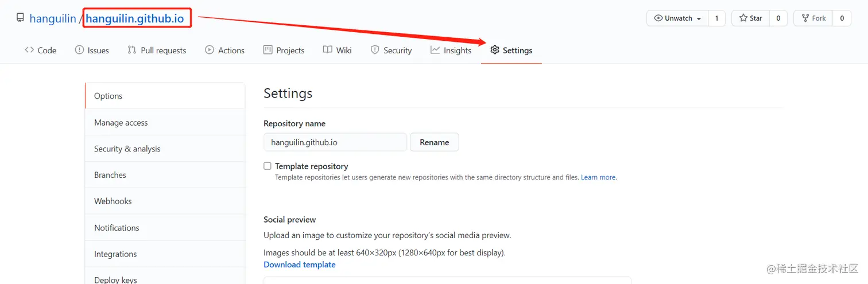Expand the Unwatch dropdown arrow
868x284 pixels.
click(699, 18)
